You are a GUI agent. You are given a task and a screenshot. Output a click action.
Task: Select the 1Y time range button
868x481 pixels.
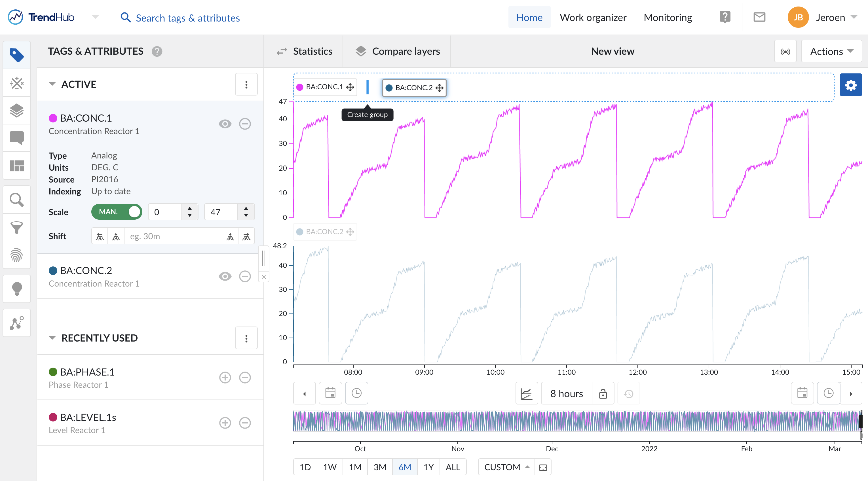coord(428,467)
